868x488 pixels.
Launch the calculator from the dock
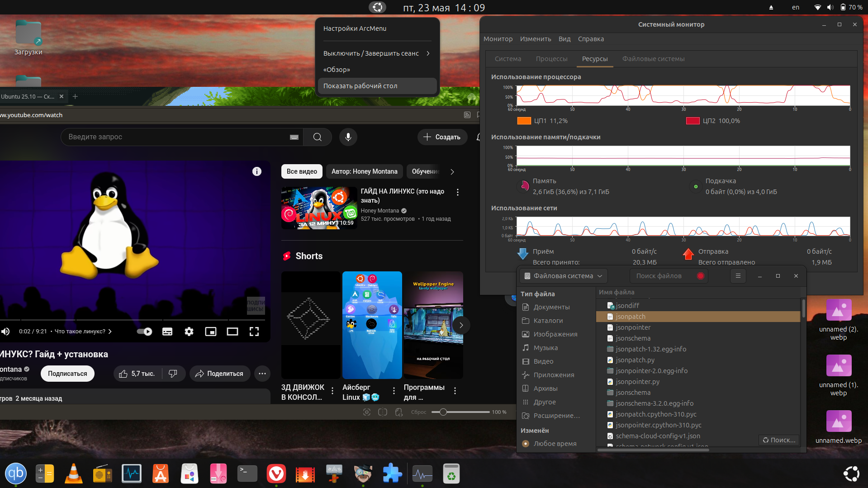point(45,474)
